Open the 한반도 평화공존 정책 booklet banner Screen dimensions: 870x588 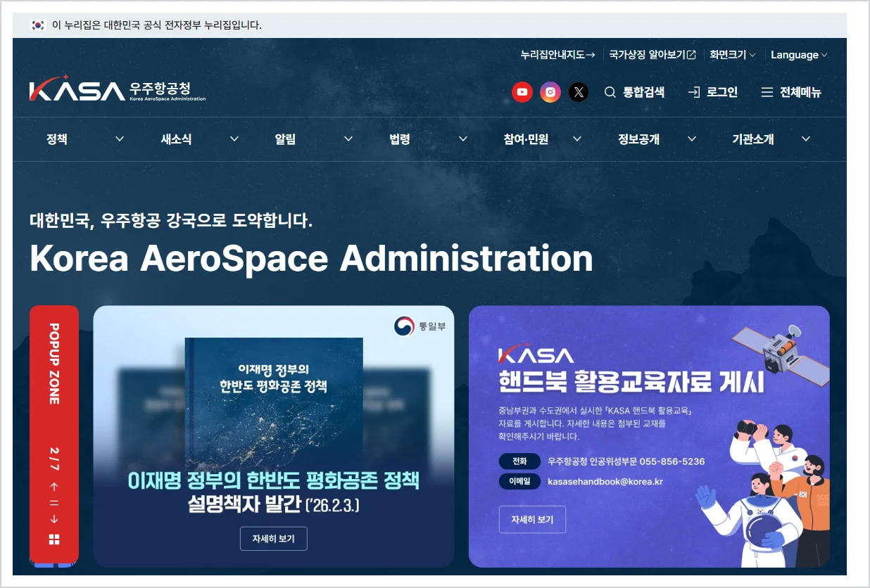click(274, 436)
